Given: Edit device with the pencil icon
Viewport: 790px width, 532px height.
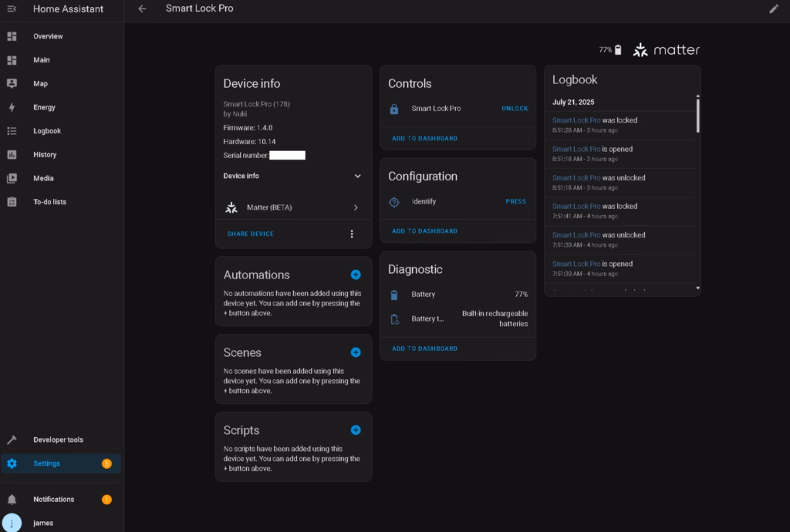Looking at the screenshot, I should click(774, 8).
